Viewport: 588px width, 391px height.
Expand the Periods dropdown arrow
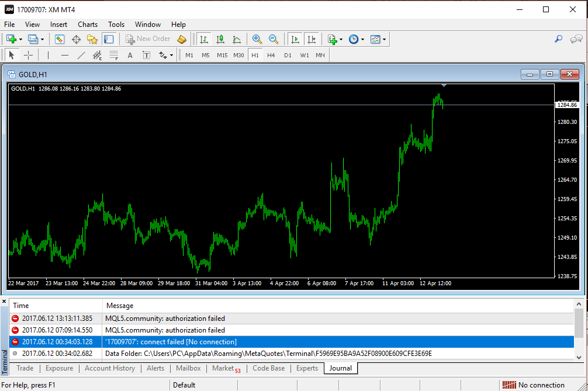pyautogui.click(x=362, y=39)
